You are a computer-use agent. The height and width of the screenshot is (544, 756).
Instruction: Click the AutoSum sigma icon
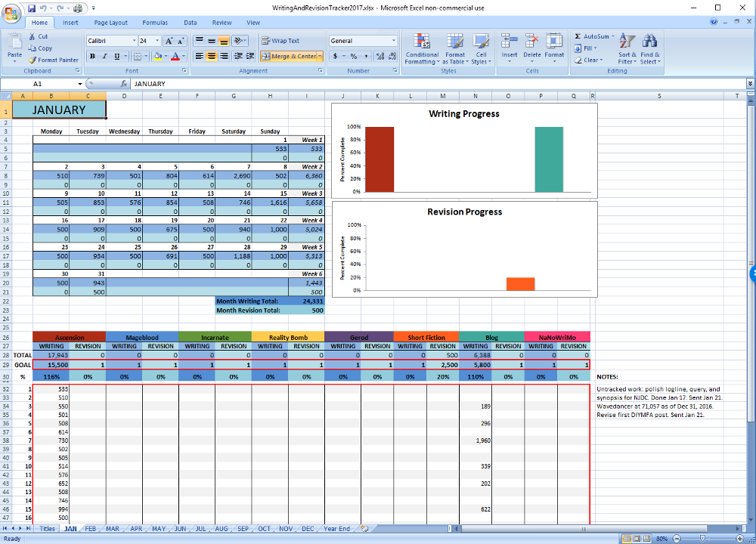578,36
